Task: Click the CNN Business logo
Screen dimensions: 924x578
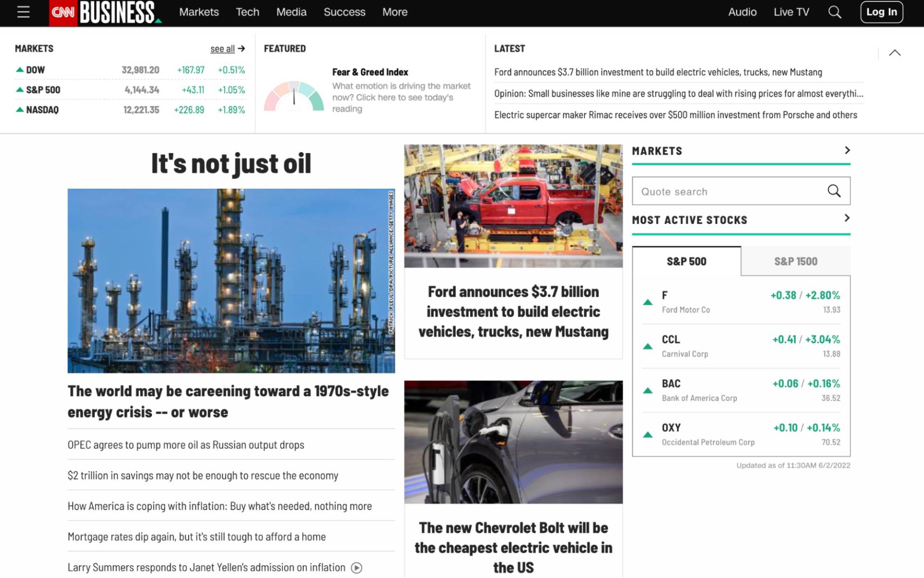Action: (106, 13)
